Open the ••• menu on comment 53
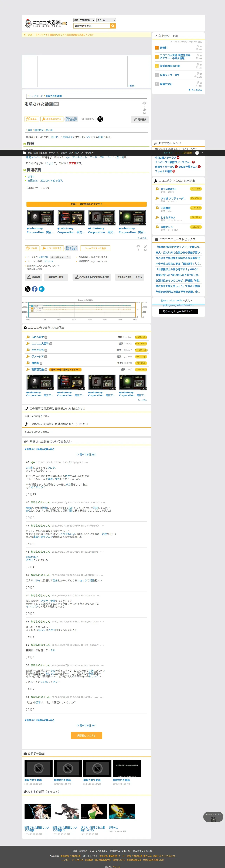This screenshot has height=868, width=225. click(x=103, y=665)
